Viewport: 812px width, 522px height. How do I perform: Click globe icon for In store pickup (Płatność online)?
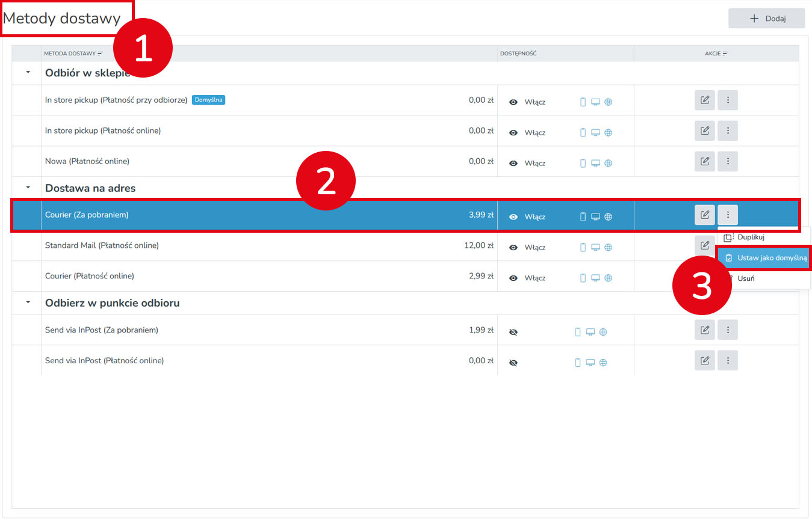[x=608, y=132]
